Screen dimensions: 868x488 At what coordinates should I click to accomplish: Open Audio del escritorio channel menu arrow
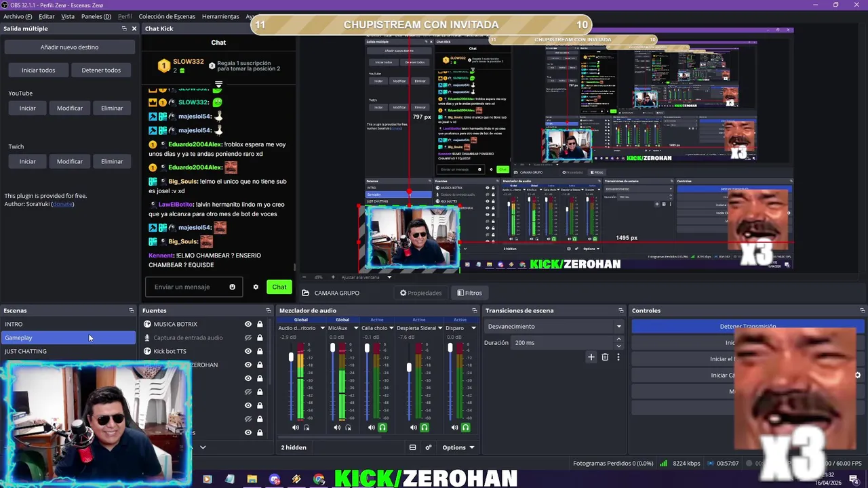pos(321,328)
